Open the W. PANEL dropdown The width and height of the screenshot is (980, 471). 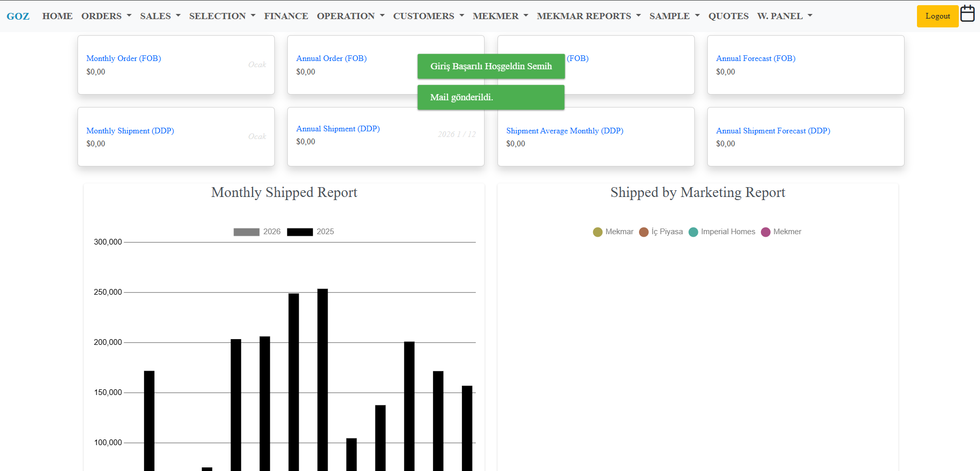click(784, 16)
